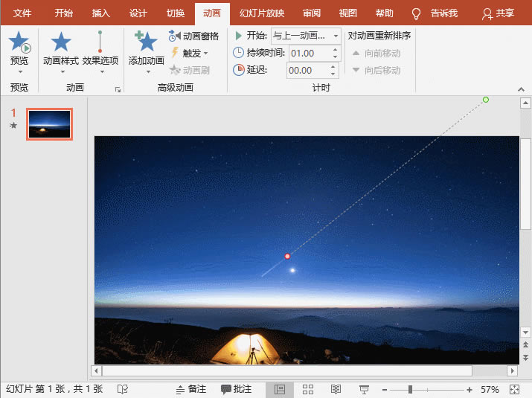Switch to the Transitions (切换) tab
Image resolution: width=532 pixels, height=398 pixels.
tap(176, 13)
